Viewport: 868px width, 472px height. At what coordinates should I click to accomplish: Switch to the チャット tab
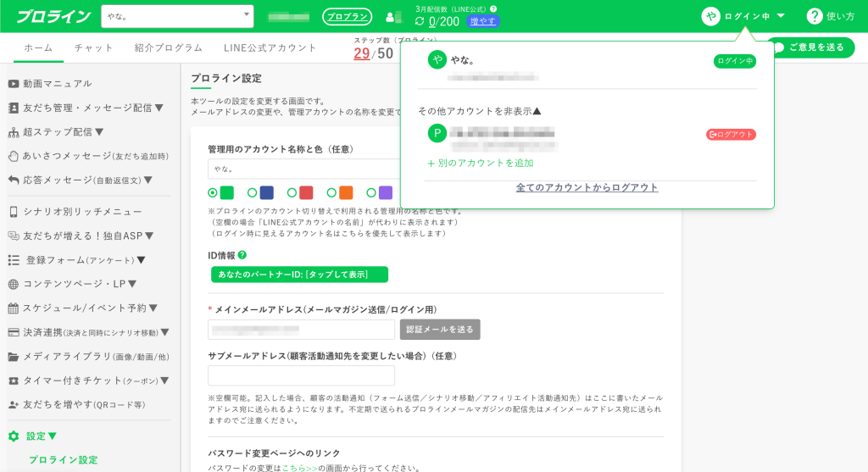(93, 48)
